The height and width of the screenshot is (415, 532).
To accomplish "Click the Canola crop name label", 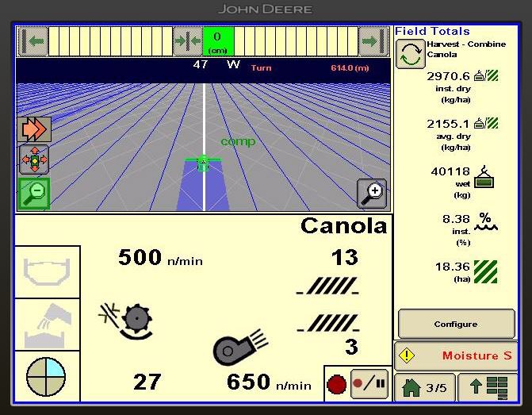I will [x=343, y=225].
